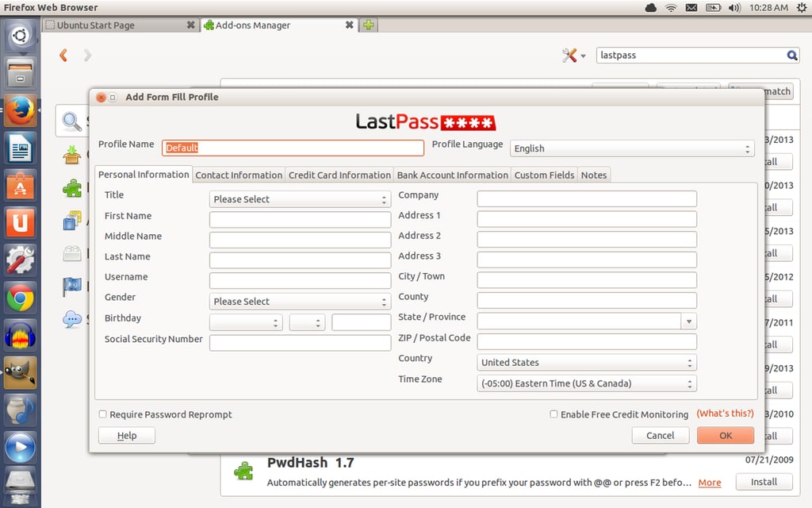Viewport: 812px width, 508px height.
Task: Click the Help button
Action: 127,436
